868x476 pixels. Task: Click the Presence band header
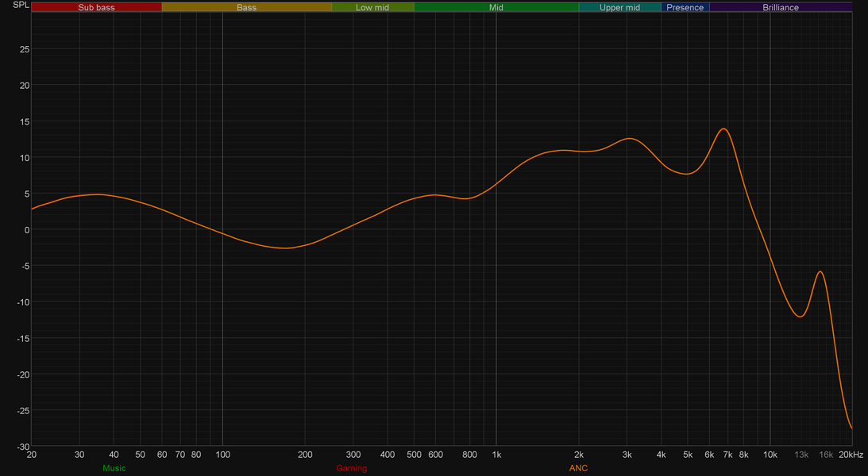pos(685,8)
